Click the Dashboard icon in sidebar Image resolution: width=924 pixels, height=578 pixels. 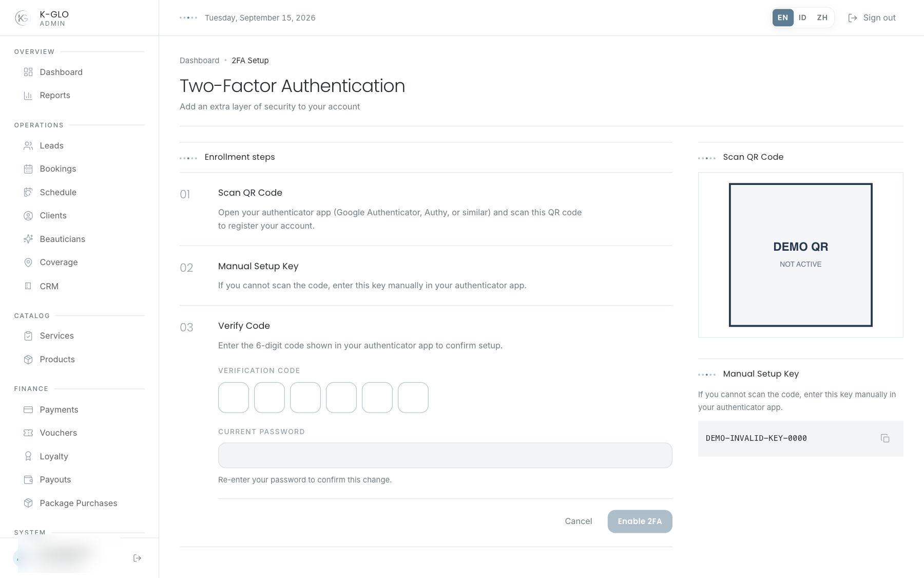[x=28, y=72]
